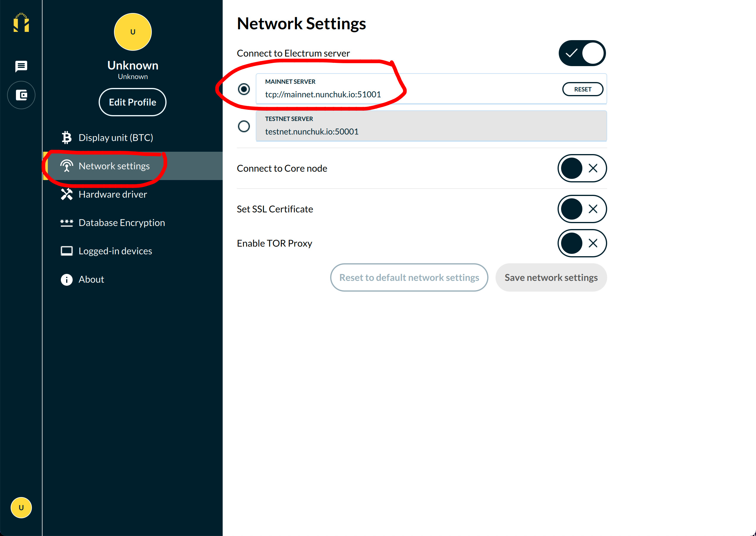Click the 'Set SSL Certificate' label
756x536 pixels.
point(275,209)
